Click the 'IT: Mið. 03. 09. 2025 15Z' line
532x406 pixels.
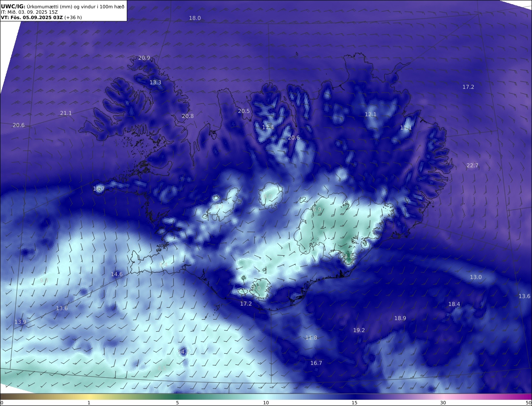pos(29,12)
